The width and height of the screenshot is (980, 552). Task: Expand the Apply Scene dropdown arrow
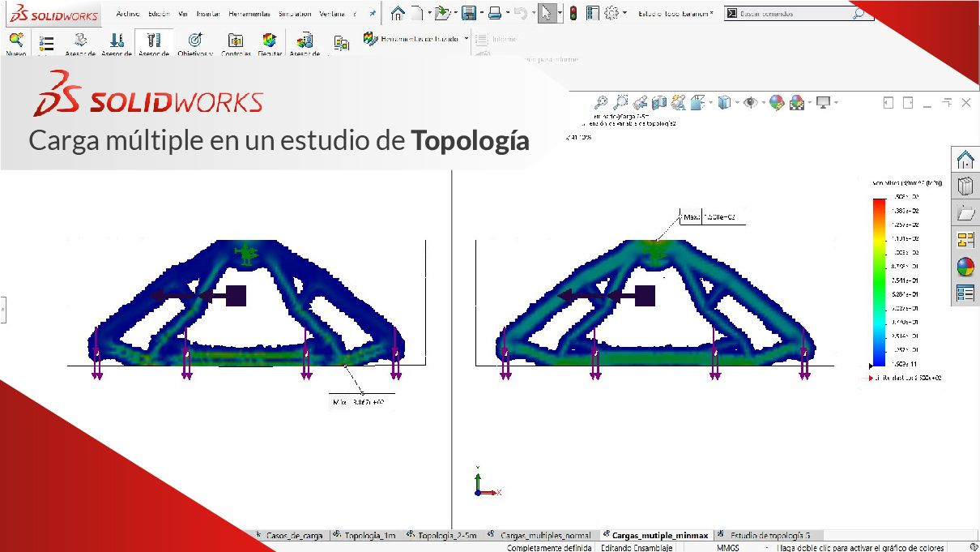pos(809,103)
